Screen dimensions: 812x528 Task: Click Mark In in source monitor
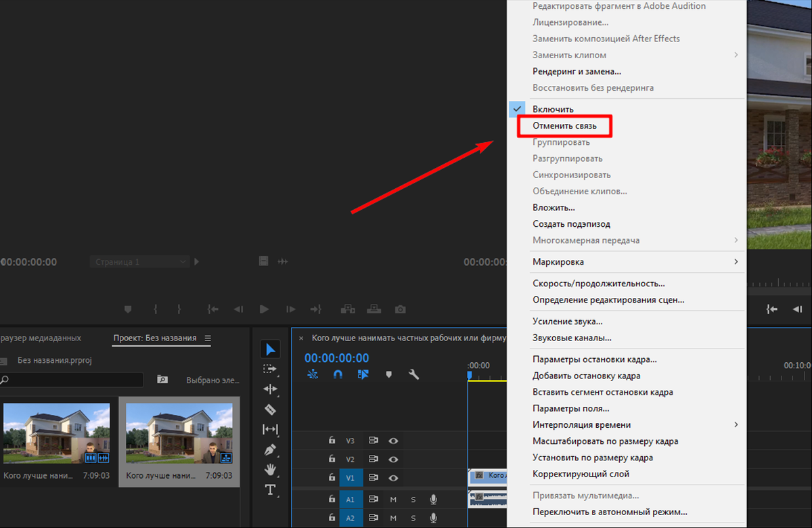click(x=156, y=309)
